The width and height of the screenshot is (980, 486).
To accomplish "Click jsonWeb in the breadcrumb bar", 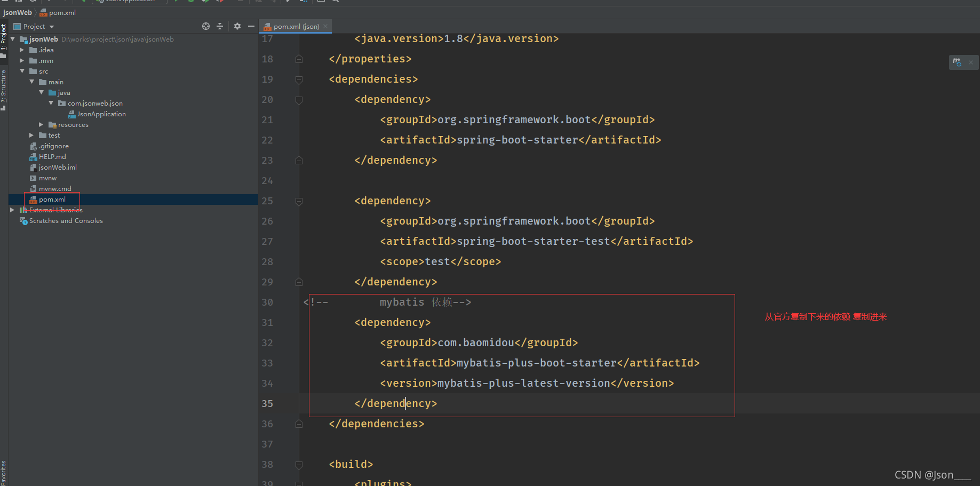I will [x=17, y=12].
